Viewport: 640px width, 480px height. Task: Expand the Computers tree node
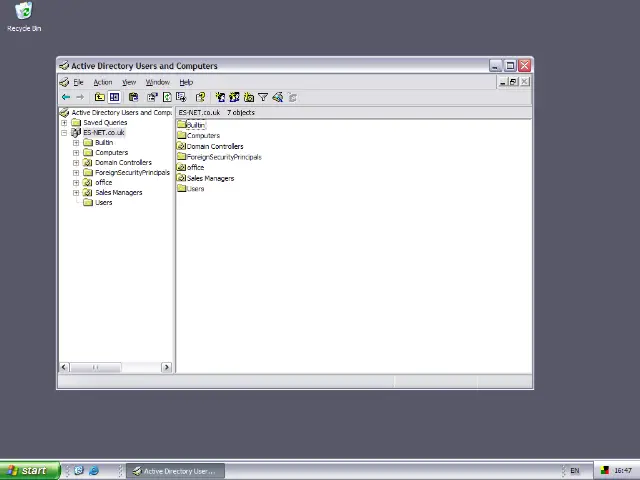[x=76, y=153]
